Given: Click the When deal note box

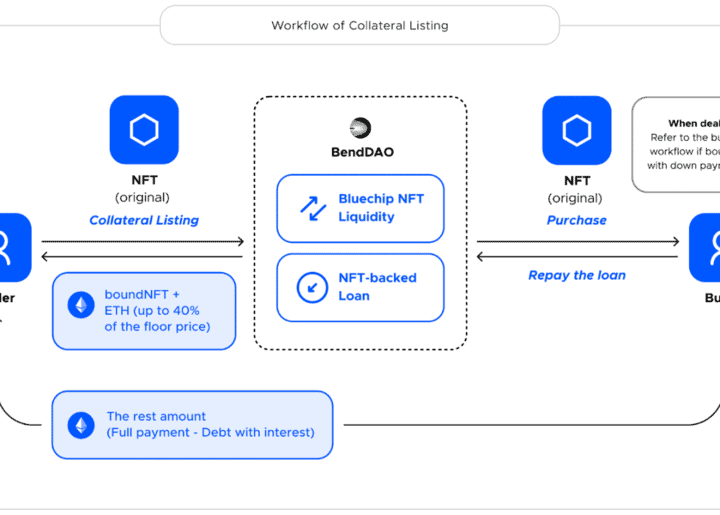Looking at the screenshot, I should (678, 144).
